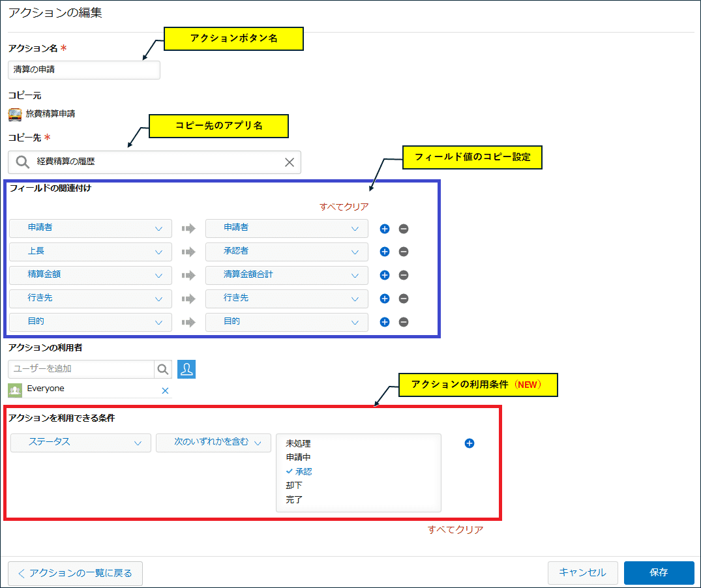
Task: Add a row after 精算金額 mapping
Action: [385, 275]
